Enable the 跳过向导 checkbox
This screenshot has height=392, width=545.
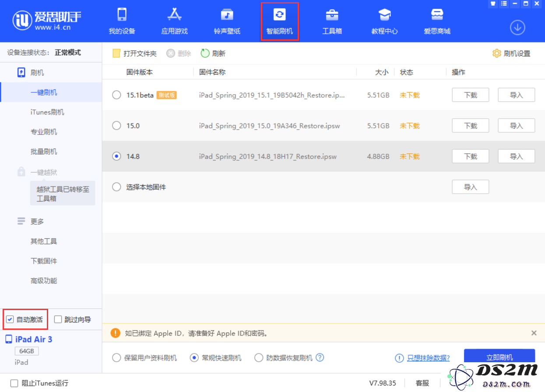tap(58, 319)
